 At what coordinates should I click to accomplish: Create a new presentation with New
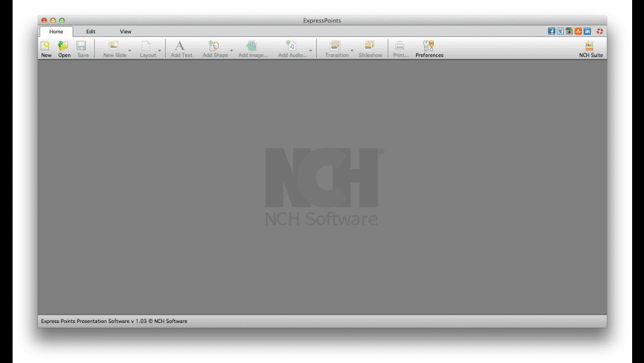(x=46, y=49)
